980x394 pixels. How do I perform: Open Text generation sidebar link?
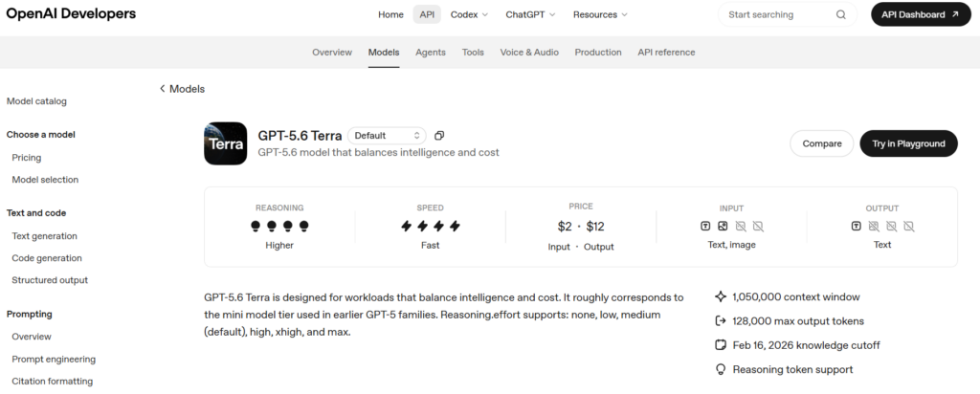(44, 236)
